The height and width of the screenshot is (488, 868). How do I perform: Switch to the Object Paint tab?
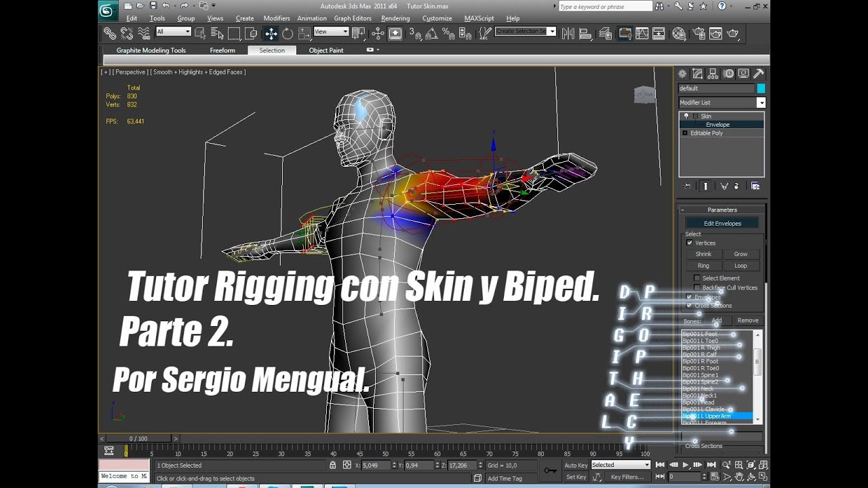[x=326, y=50]
